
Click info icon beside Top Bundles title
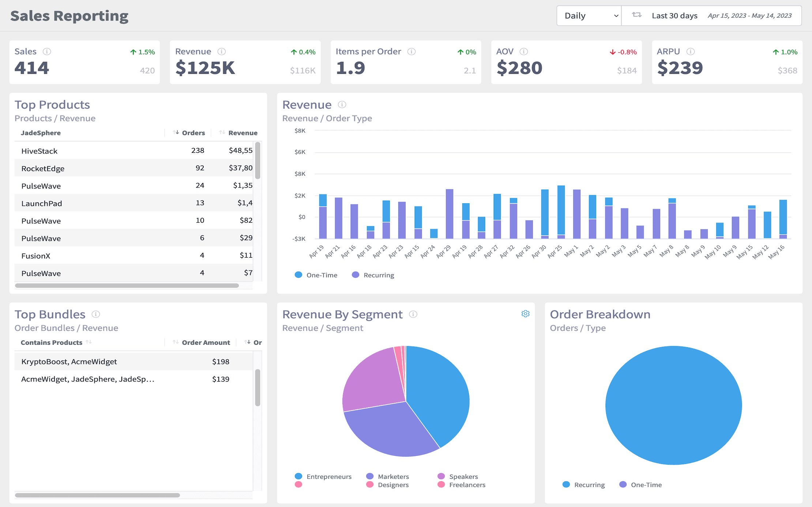click(x=96, y=314)
